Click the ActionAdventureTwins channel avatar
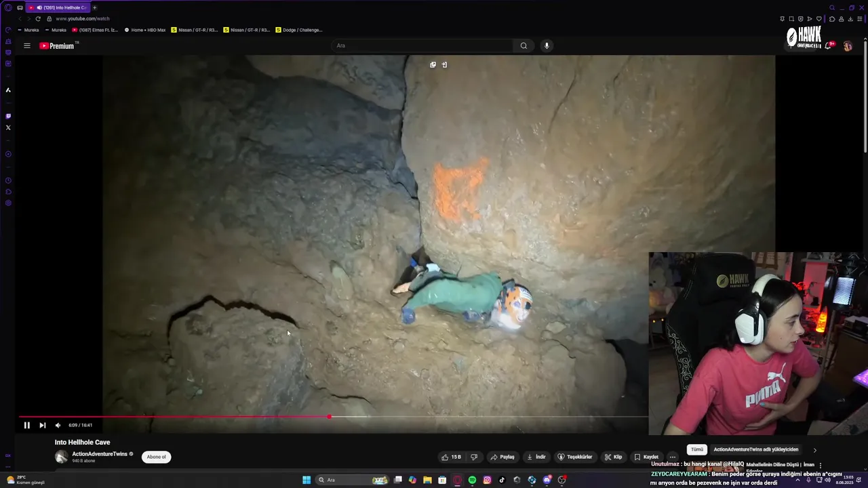This screenshot has height=488, width=868. [62, 457]
